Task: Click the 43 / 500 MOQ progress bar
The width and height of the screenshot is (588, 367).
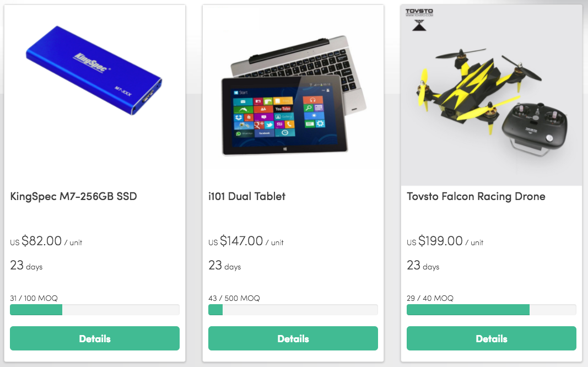Action: (x=293, y=310)
